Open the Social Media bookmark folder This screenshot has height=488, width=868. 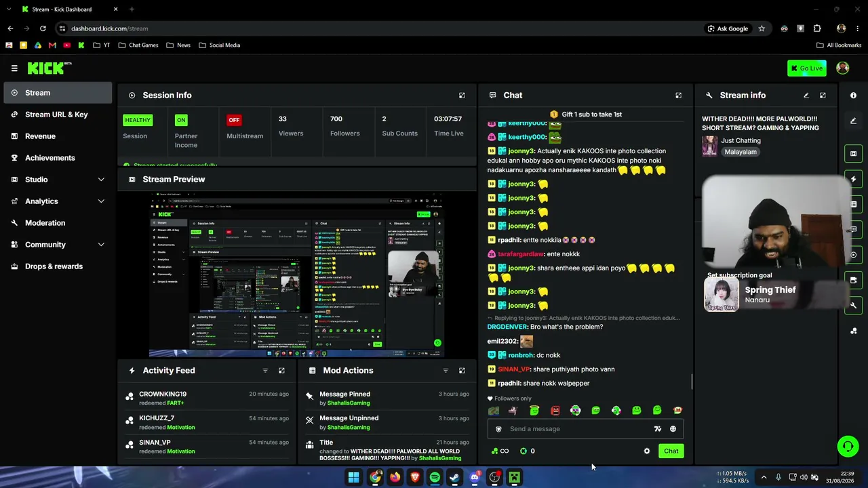[220, 45]
